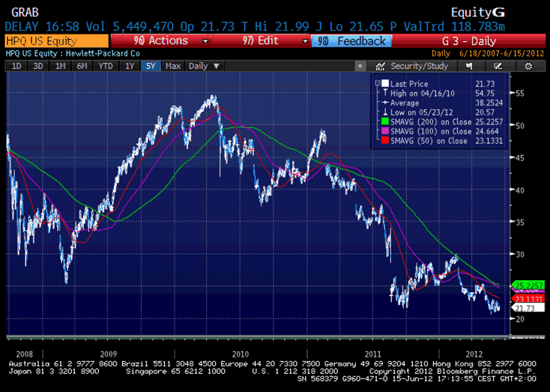Screen dimensions: 550x392
Task: Click the Last Price white swatch
Action: click(385, 84)
